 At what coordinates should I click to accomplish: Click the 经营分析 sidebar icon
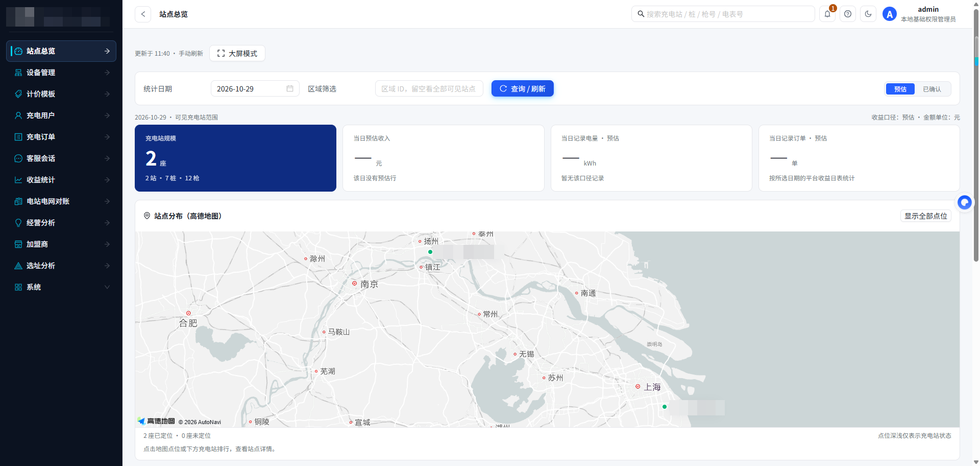(18, 223)
